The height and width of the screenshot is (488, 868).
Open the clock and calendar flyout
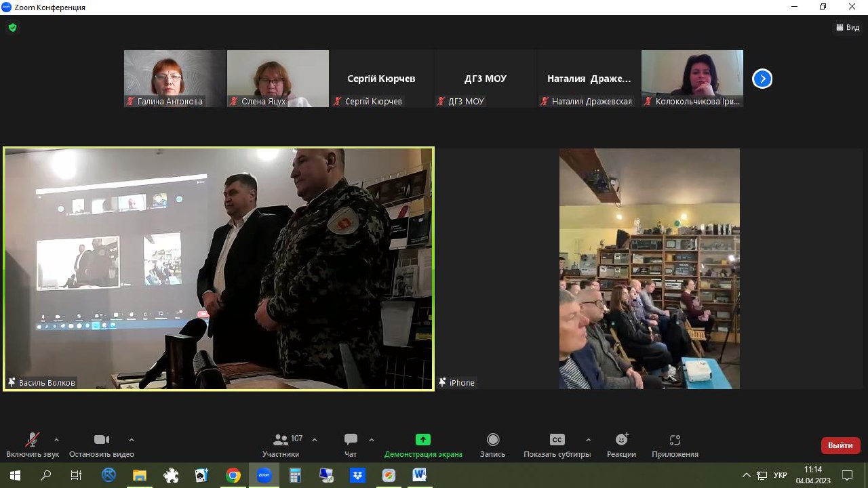point(813,475)
